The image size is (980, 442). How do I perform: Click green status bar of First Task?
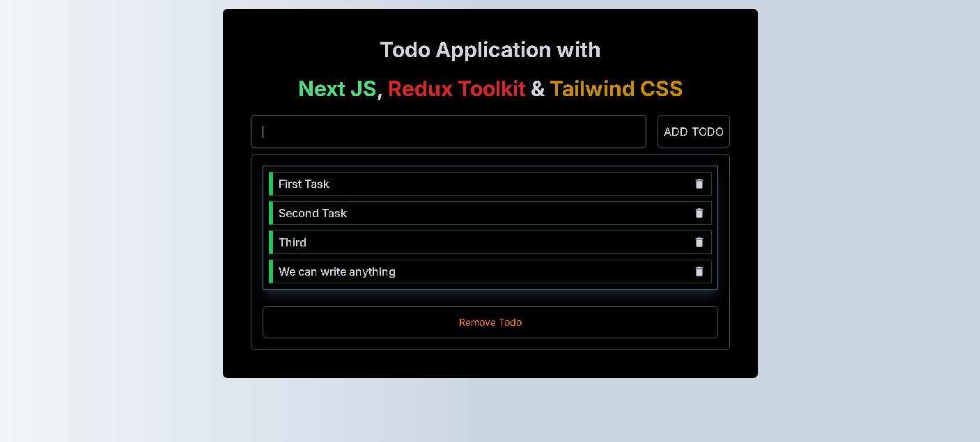point(270,184)
